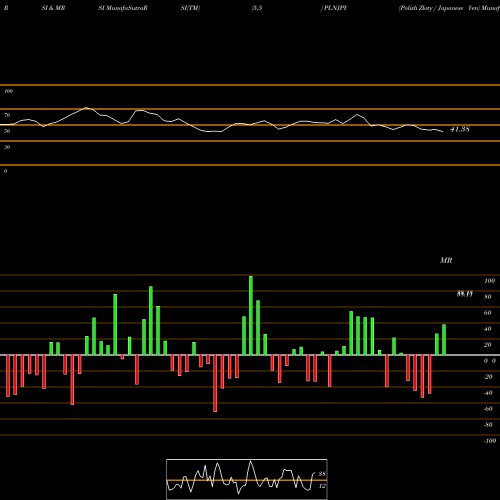Click the 50 level label on RSI axis
The width and height of the screenshot is (500, 500).
(x=7, y=131)
